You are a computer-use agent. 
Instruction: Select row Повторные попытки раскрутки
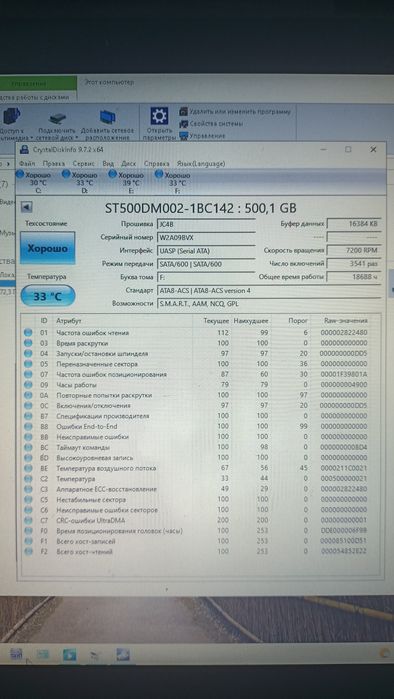tap(200, 395)
